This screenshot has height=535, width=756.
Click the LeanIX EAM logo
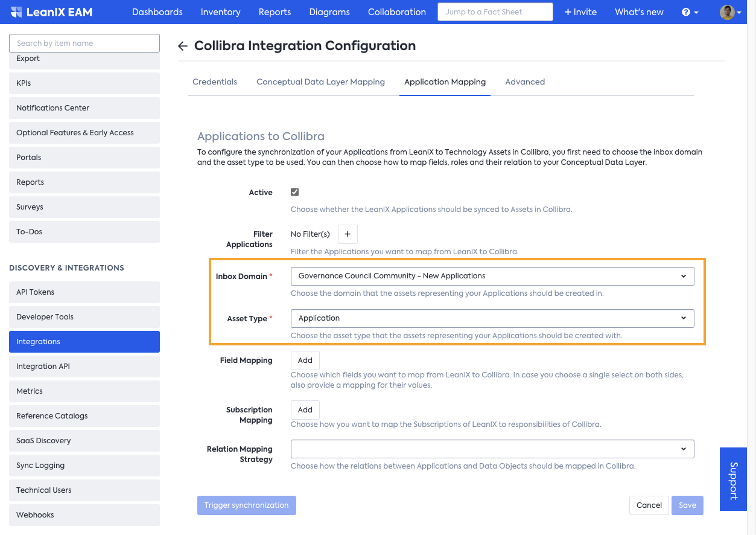tap(52, 12)
